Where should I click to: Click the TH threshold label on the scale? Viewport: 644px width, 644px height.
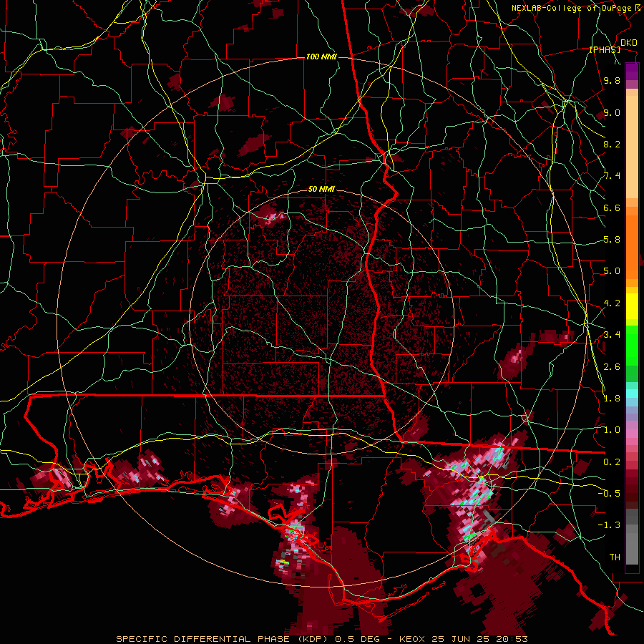coord(615,557)
